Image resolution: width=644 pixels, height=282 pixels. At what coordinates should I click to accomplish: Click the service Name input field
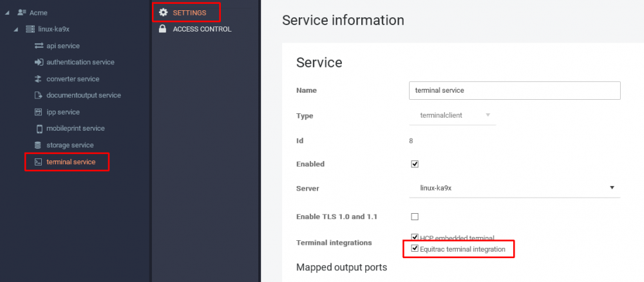click(x=515, y=91)
